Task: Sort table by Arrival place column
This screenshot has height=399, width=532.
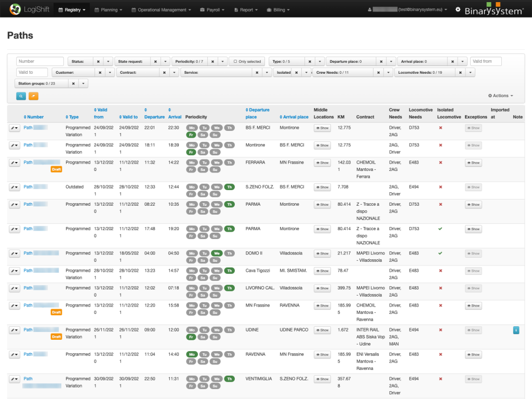Action: coord(294,117)
